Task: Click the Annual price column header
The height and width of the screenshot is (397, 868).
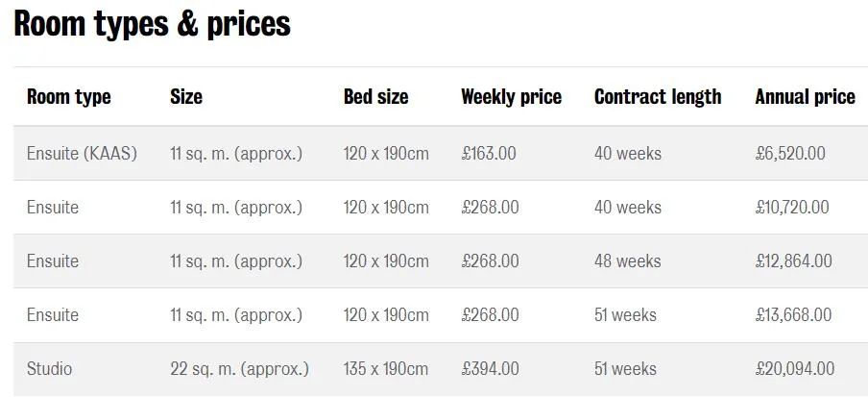Action: pos(805,97)
